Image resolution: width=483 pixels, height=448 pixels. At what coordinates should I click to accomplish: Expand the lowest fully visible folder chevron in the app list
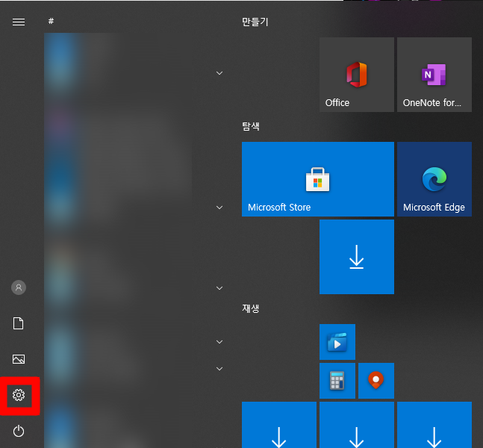(x=219, y=369)
